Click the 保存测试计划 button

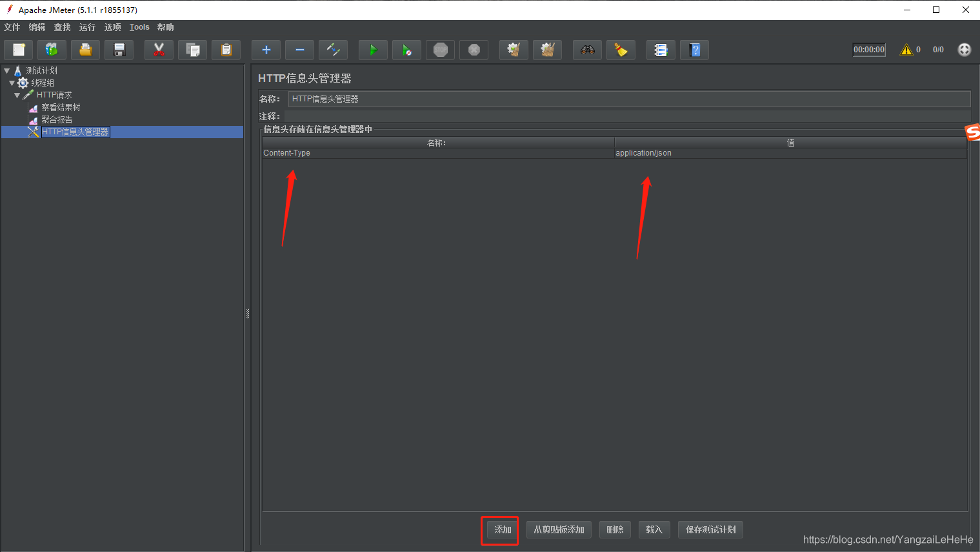tap(710, 529)
